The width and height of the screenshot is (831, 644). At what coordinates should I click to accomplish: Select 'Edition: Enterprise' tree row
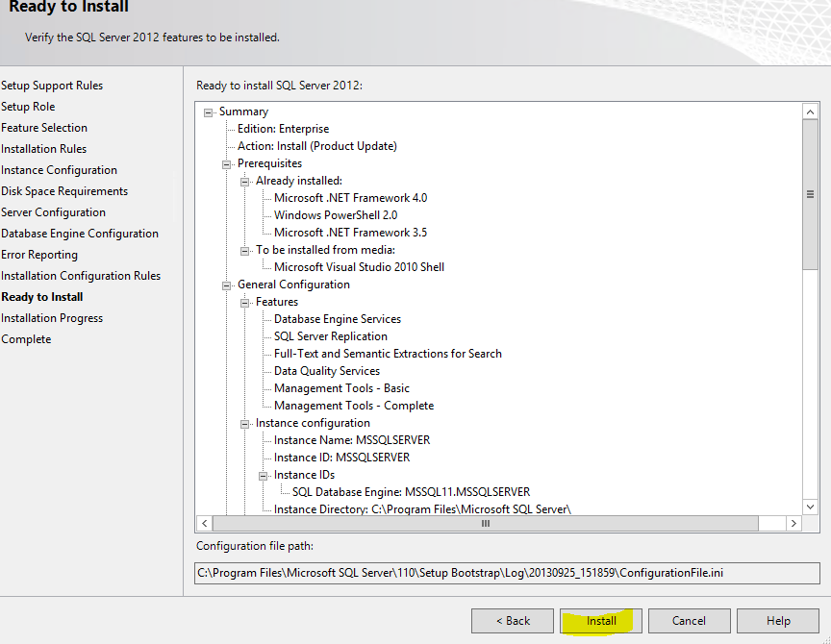coord(283,129)
